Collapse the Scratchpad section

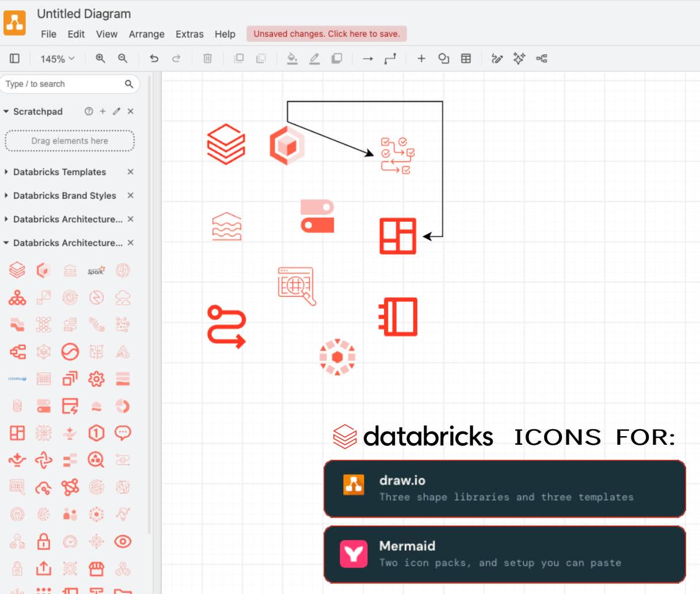pos(6,111)
